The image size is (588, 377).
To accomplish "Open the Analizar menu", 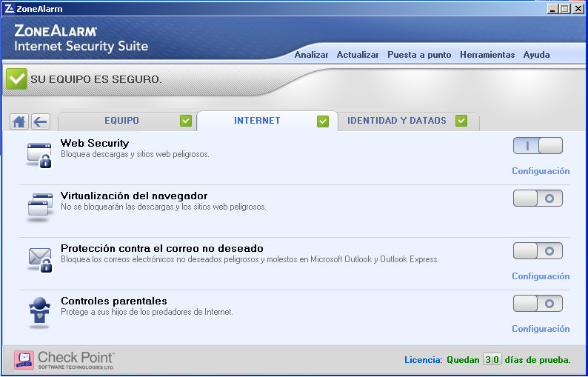I will pos(311,55).
